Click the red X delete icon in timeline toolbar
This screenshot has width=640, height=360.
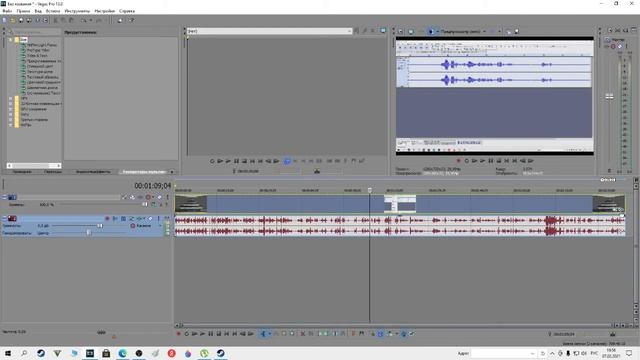(x=303, y=334)
